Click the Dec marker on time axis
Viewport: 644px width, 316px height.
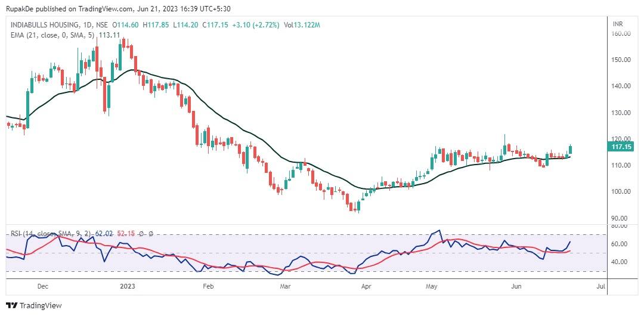43,286
